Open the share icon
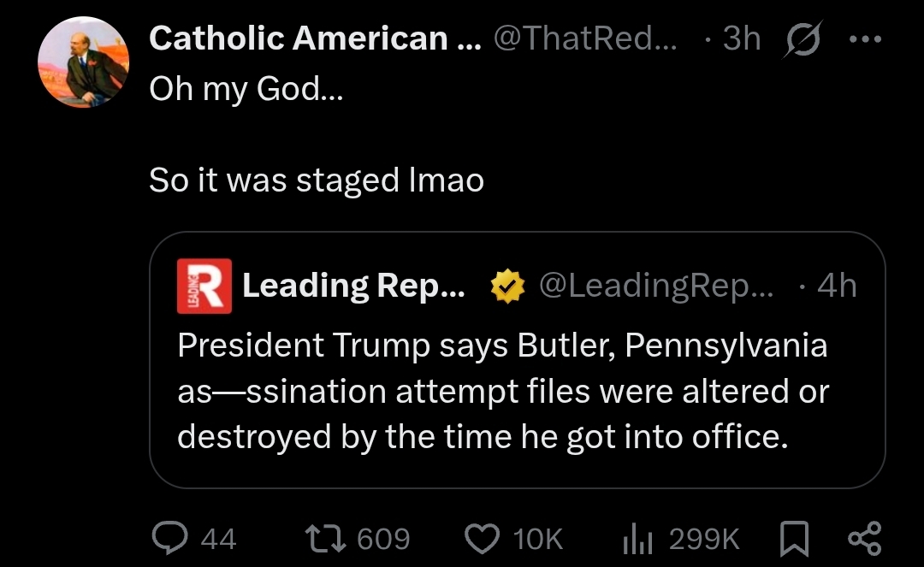Viewport: 924px width, 567px height. click(x=864, y=539)
